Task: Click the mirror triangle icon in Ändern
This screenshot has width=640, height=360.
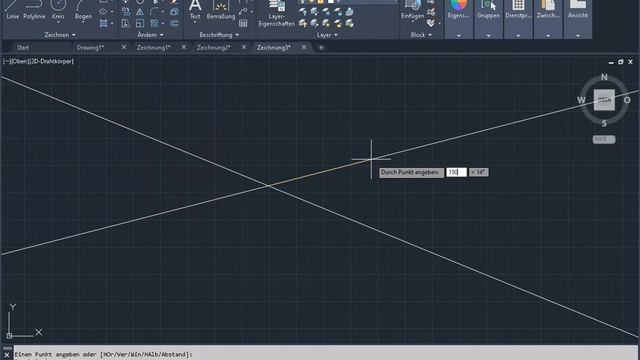Action: click(140, 11)
